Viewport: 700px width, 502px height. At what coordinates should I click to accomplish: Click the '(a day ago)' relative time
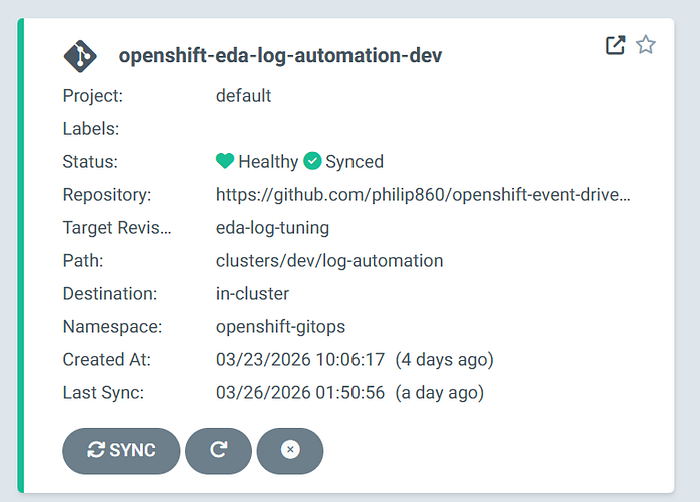tap(440, 393)
